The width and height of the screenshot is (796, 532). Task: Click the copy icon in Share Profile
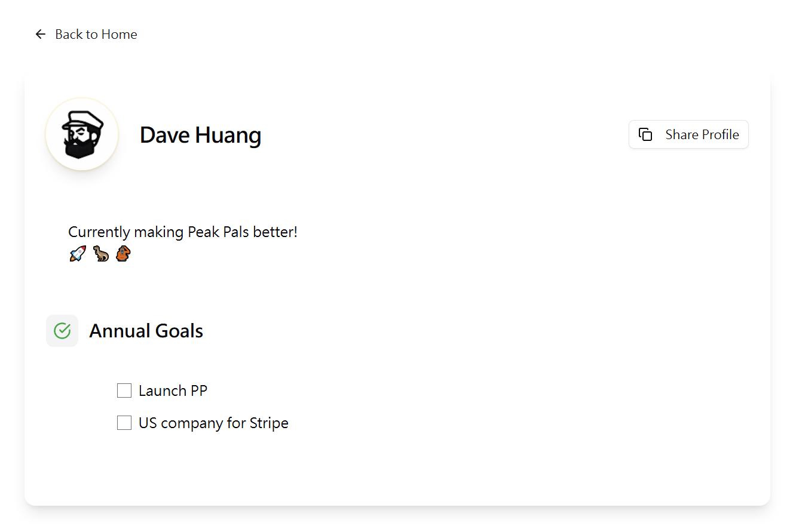point(645,135)
